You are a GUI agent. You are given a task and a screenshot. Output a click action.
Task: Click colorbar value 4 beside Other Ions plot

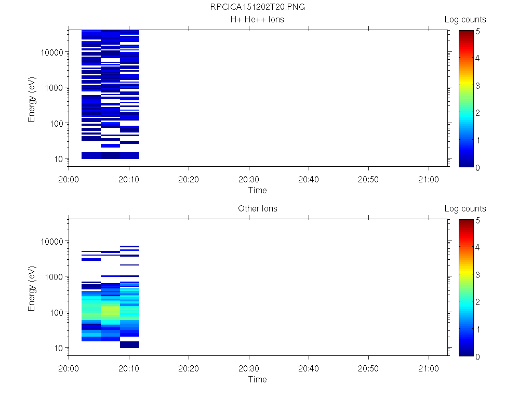478,247
